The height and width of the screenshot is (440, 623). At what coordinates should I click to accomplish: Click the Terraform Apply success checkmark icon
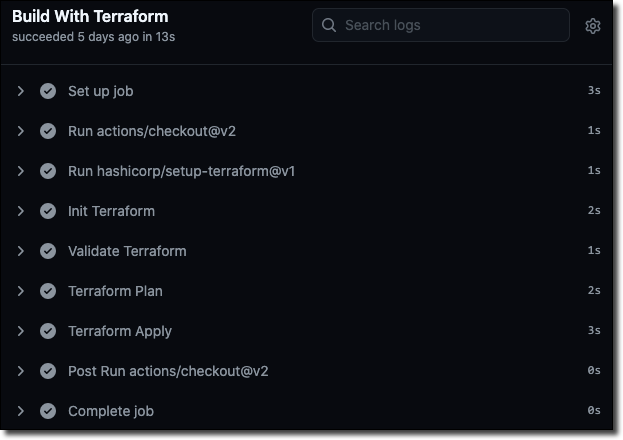pyautogui.click(x=47, y=331)
